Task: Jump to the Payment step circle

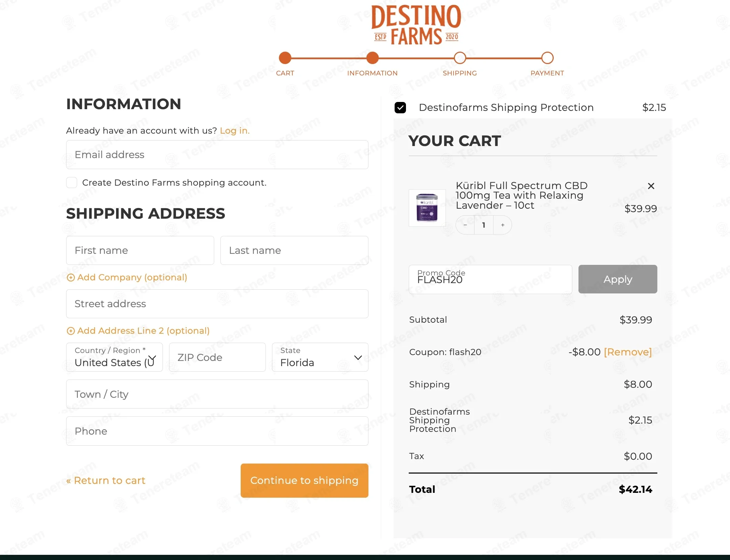Action: coord(547,58)
